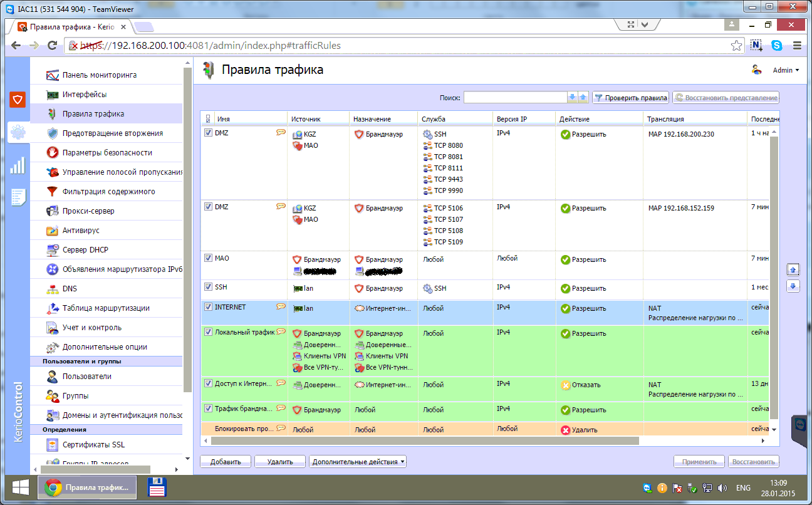Click the Admin user avatar icon

point(757,70)
